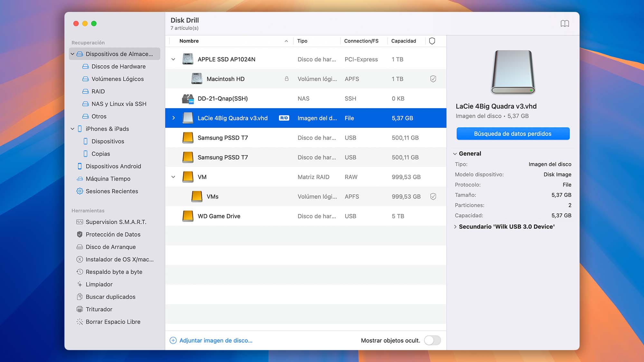The height and width of the screenshot is (362, 644).
Task: Click Adjuntar imagen de disco link
Action: (211, 340)
